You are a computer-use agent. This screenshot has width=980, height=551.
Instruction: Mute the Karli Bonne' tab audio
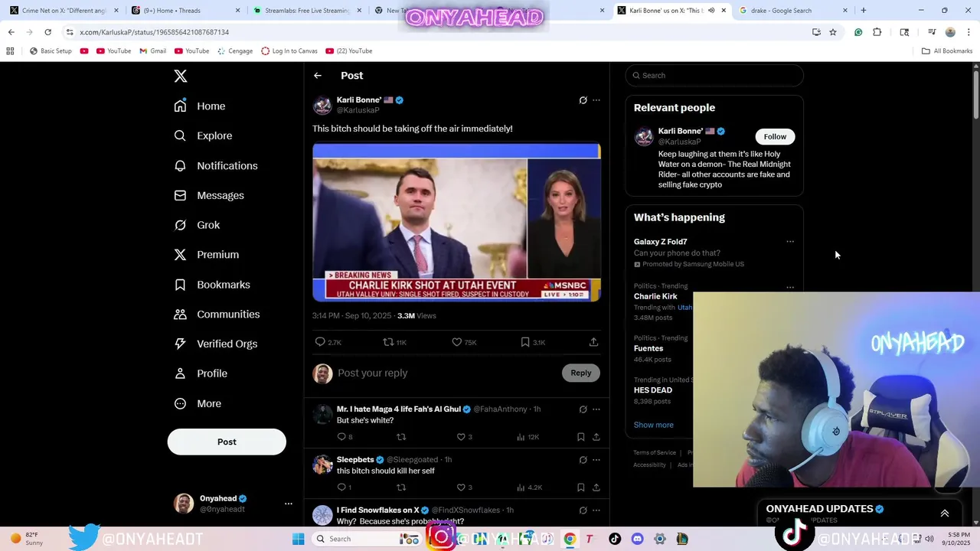click(711, 11)
